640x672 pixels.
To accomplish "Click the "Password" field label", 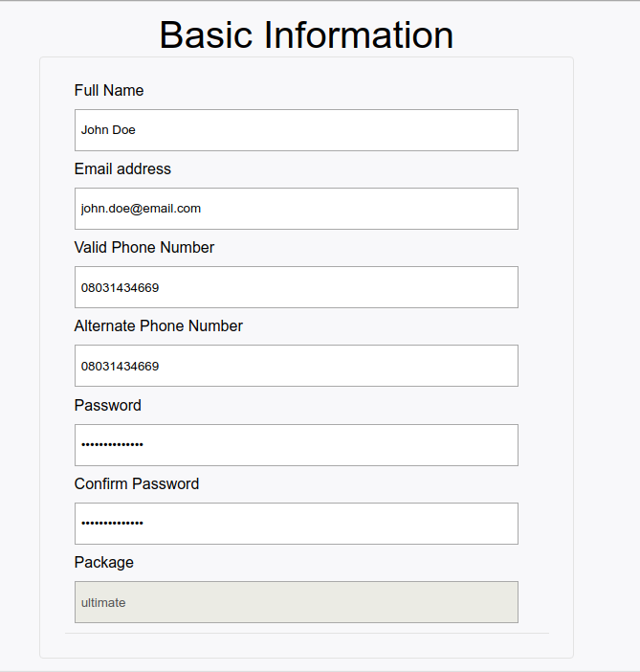I will pyautogui.click(x=108, y=406).
